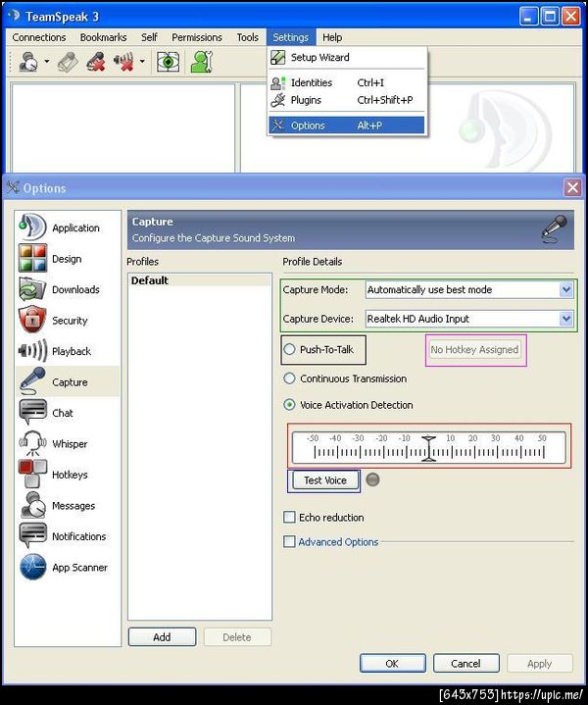Click the Delete profile button
The image size is (588, 705).
(x=237, y=636)
